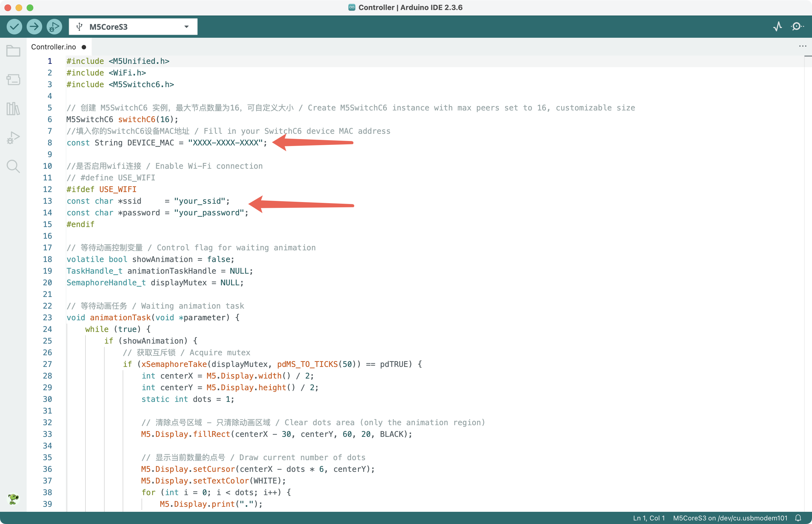Click on #include <WiFi.h> line
This screenshot has height=524, width=812.
106,73
